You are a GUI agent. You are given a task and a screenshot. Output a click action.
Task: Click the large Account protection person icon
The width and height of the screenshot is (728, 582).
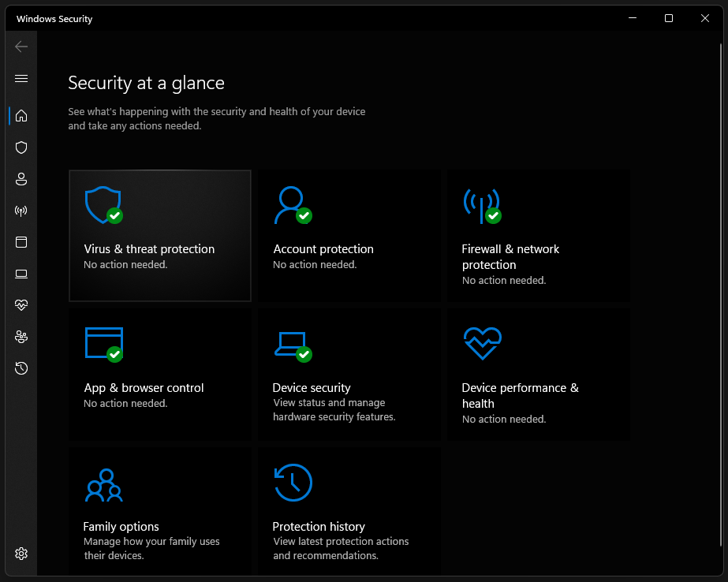(293, 205)
